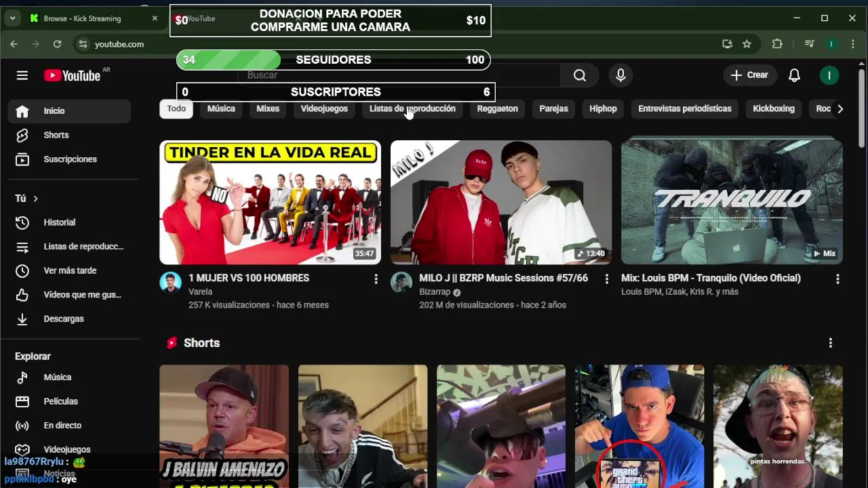This screenshot has width=868, height=488.
Task: Open the account avatar menu
Action: [829, 75]
